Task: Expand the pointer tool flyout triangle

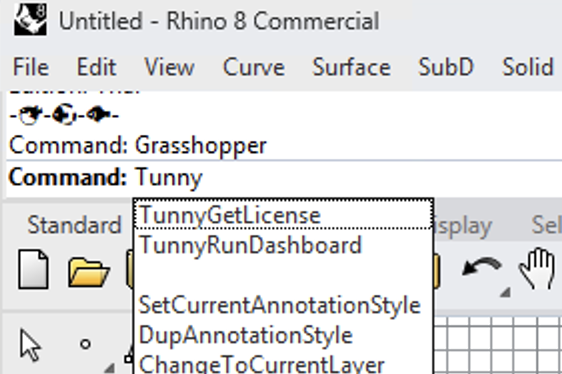Action: point(109,368)
